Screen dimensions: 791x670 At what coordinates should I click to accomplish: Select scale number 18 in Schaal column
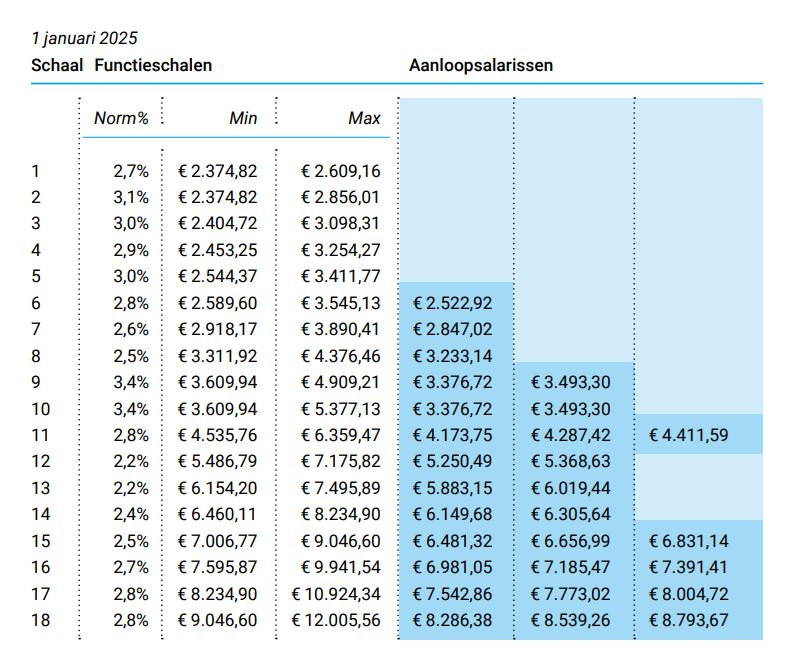point(40,620)
